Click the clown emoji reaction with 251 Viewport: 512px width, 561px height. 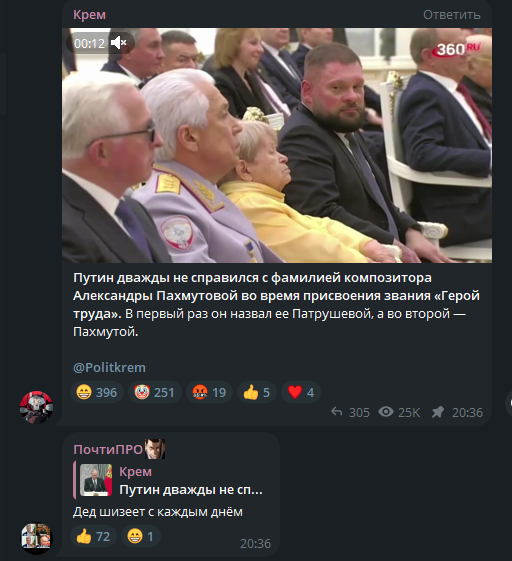(155, 392)
